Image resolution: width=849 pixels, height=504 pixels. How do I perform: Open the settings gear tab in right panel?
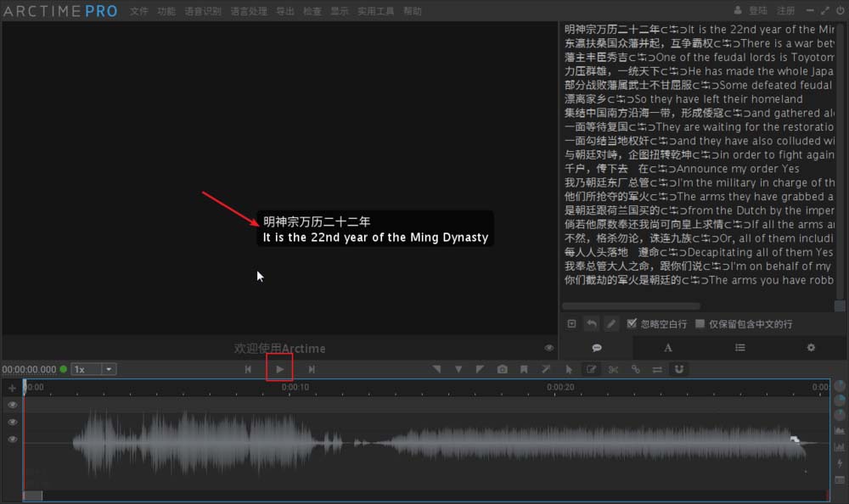point(810,347)
